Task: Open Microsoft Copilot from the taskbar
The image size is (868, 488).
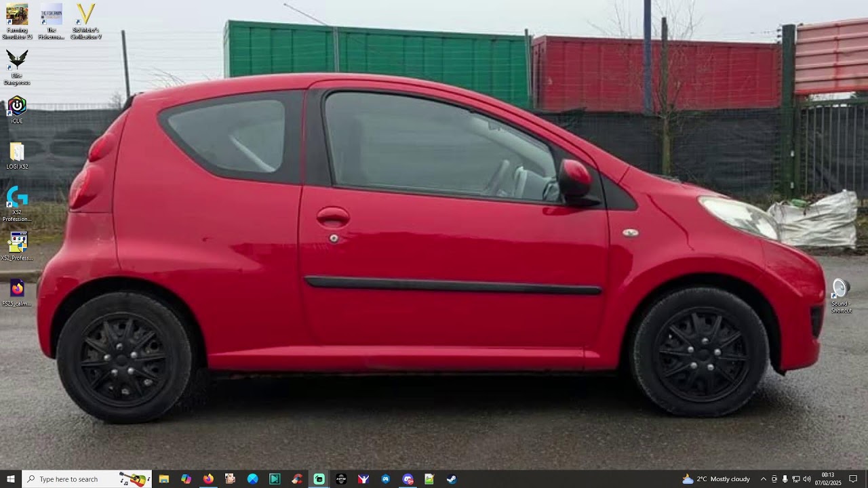Action: pyautogui.click(x=186, y=479)
